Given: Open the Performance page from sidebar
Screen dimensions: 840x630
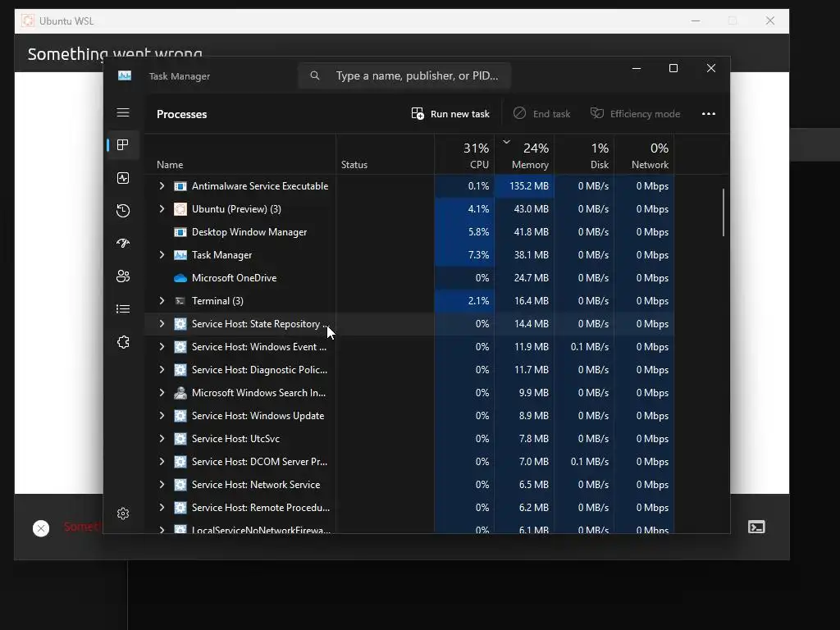Looking at the screenshot, I should [x=123, y=178].
